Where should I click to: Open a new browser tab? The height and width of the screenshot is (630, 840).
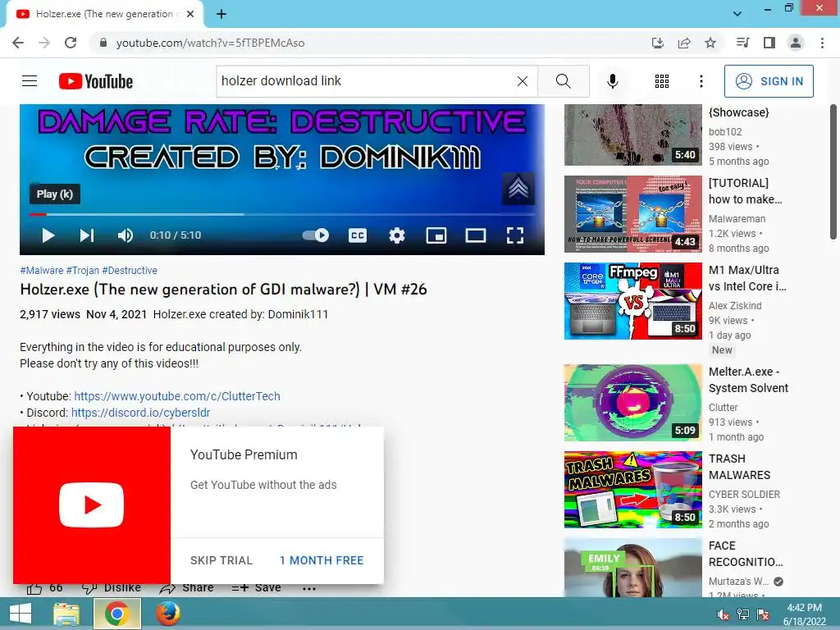click(x=221, y=14)
